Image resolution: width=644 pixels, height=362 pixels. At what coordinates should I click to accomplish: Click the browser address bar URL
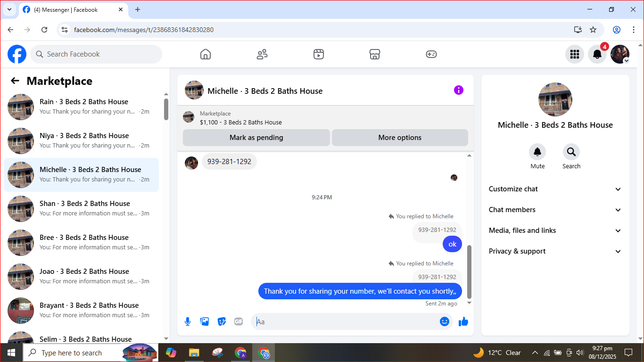tap(144, 30)
